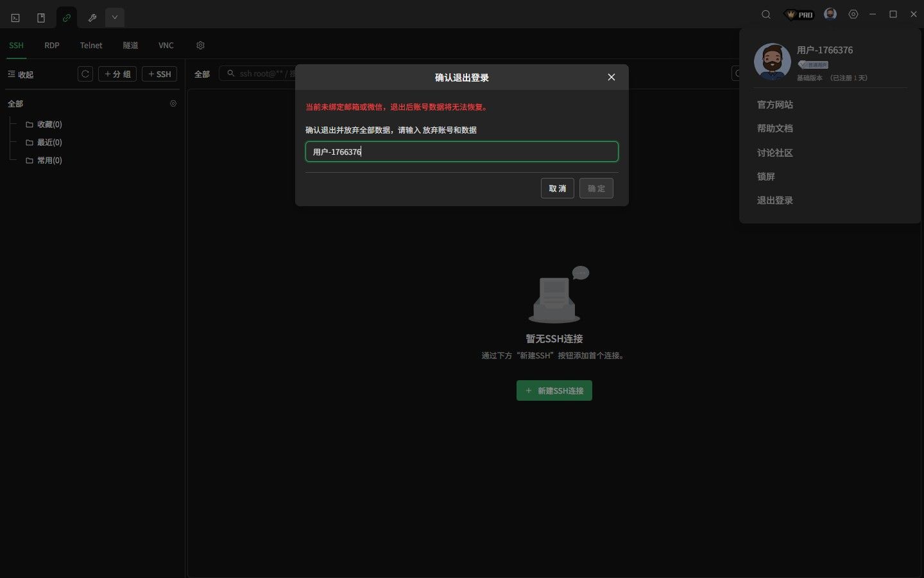Open the terminal icon in top bar
924x578 pixels.
coord(15,18)
